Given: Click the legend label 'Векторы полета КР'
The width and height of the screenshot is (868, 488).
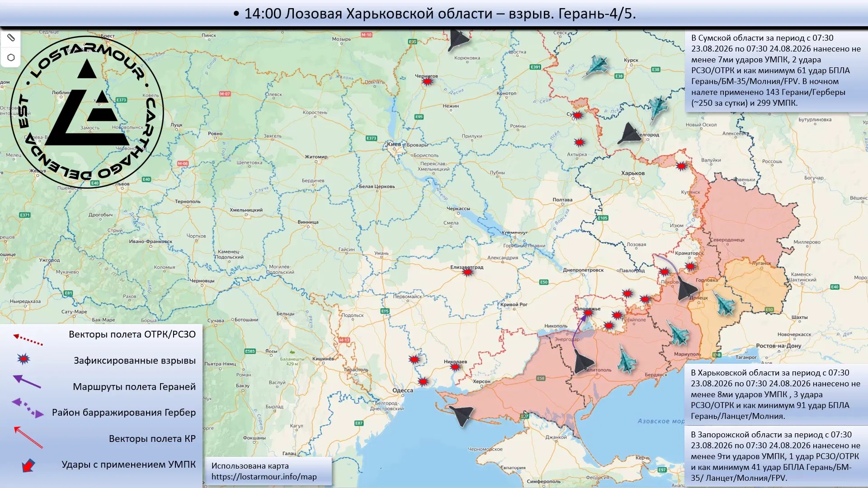Looking at the screenshot, I should [152, 439].
